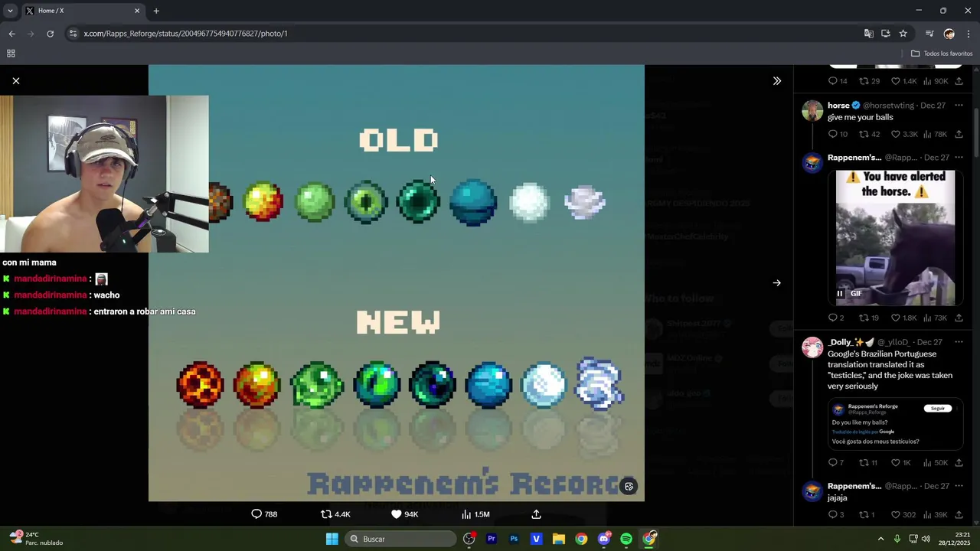Open Discord from the taskbar
Image resolution: width=980 pixels, height=551 pixels.
[604, 539]
